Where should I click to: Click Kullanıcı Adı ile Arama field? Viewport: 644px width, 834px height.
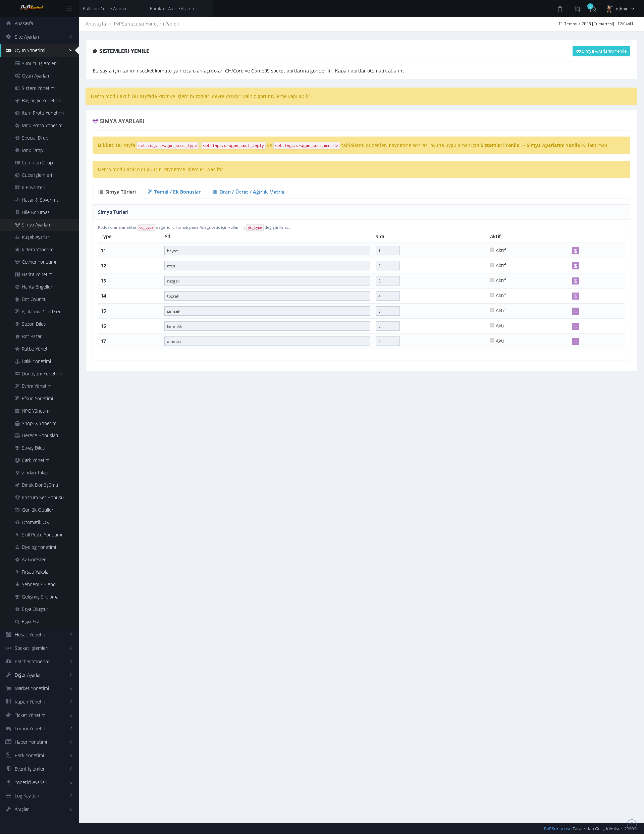112,8
